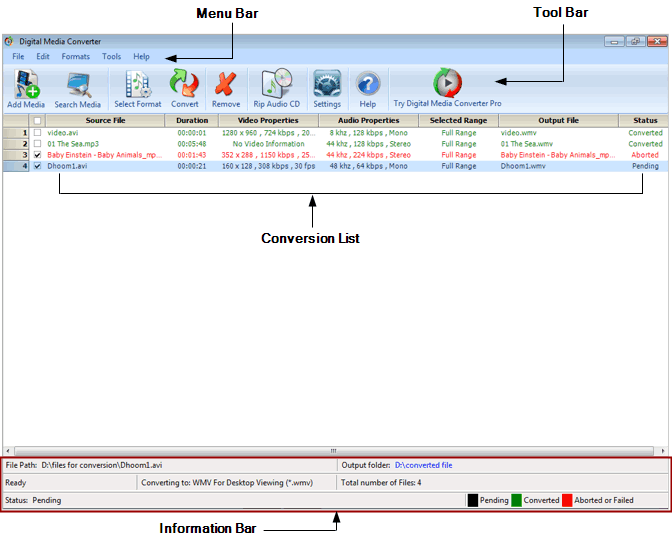Viewport: 672px width, 540px height.
Task: Click the D:\converted file output folder link
Action: (423, 465)
